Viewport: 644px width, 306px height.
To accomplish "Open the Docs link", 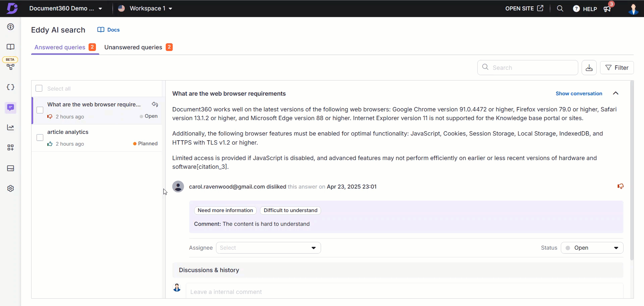I will point(108,30).
